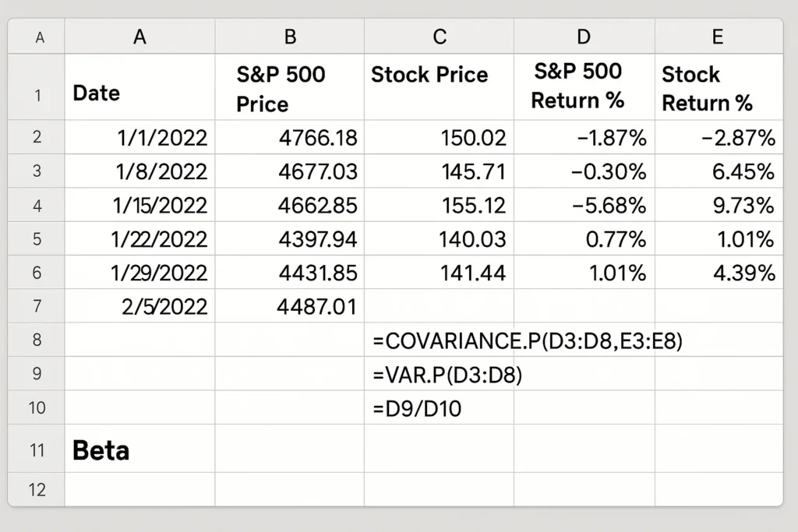Click the select-all corner above row 1
Image resolution: width=798 pixels, height=532 pixels.
pyautogui.click(x=35, y=36)
